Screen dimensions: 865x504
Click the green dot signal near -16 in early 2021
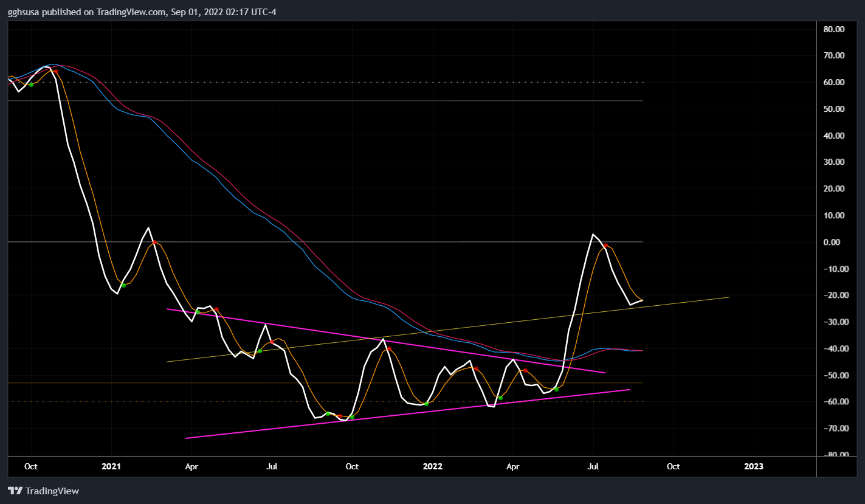tap(123, 285)
